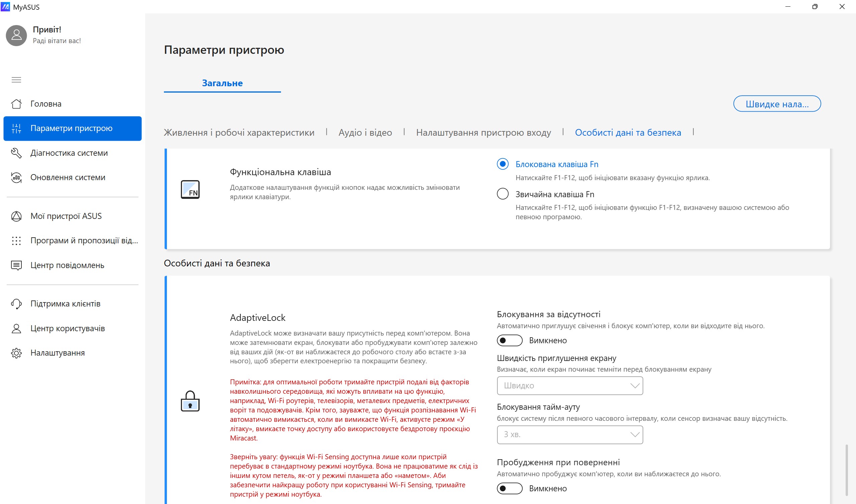This screenshot has height=504, width=856.
Task: Expand the Швидко dimming speed dropdown
Action: tap(570, 385)
